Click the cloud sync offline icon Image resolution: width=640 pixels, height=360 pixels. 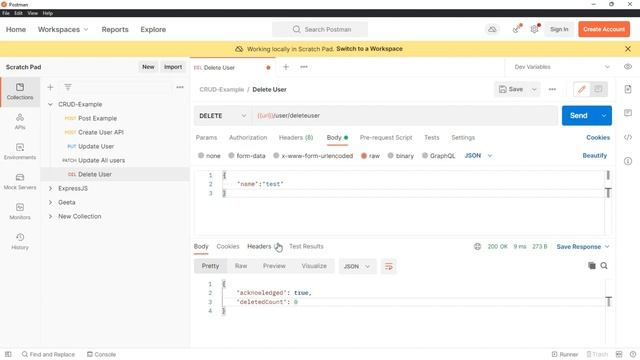(493, 29)
